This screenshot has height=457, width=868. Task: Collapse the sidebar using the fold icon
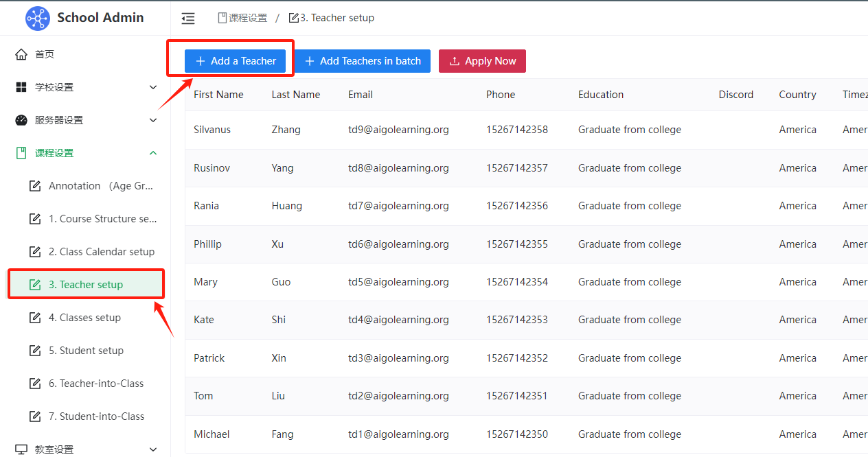coord(188,19)
